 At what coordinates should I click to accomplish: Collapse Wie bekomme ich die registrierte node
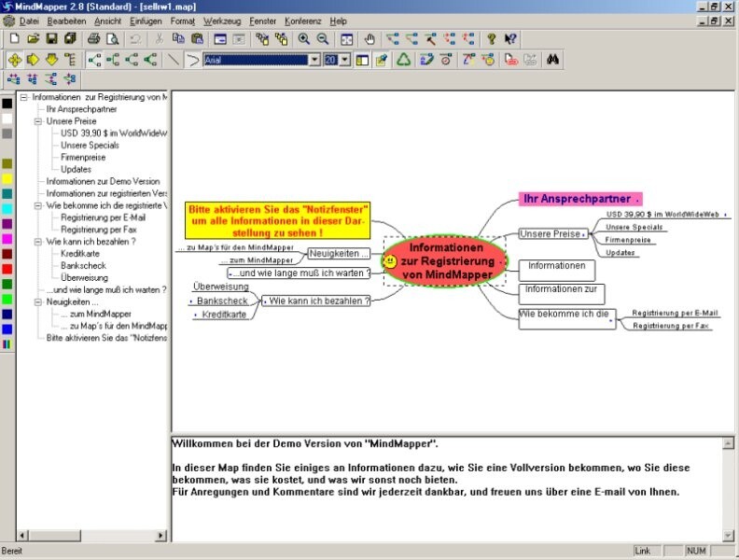(38, 205)
